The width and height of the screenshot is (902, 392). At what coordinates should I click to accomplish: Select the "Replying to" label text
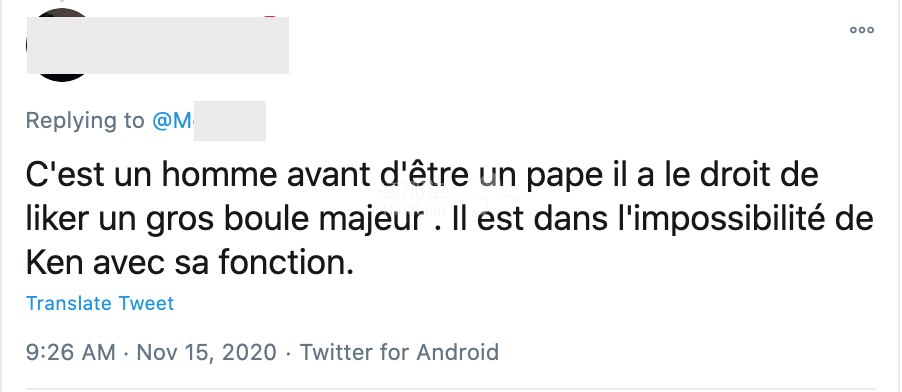coord(85,120)
